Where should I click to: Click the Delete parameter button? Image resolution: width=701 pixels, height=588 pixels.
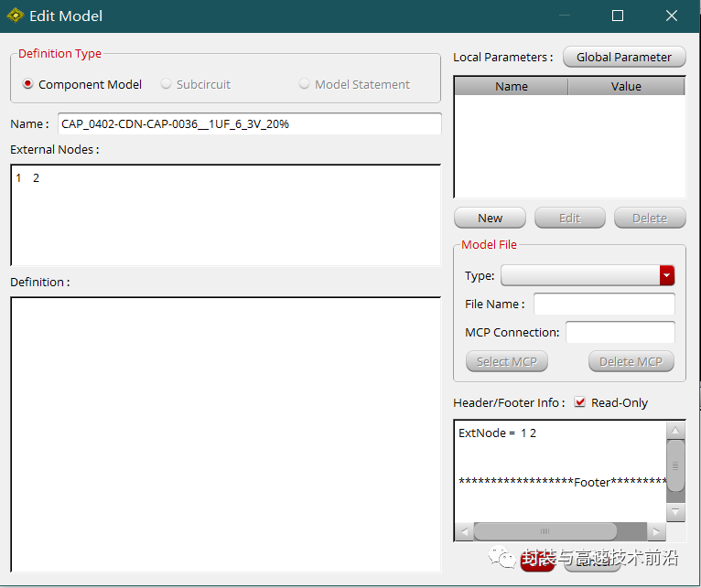point(650,218)
